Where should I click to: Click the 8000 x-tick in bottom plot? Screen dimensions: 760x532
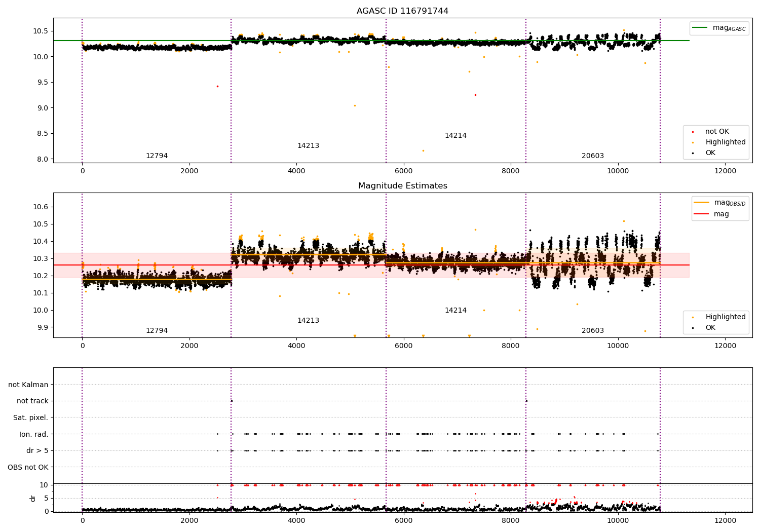click(x=511, y=520)
